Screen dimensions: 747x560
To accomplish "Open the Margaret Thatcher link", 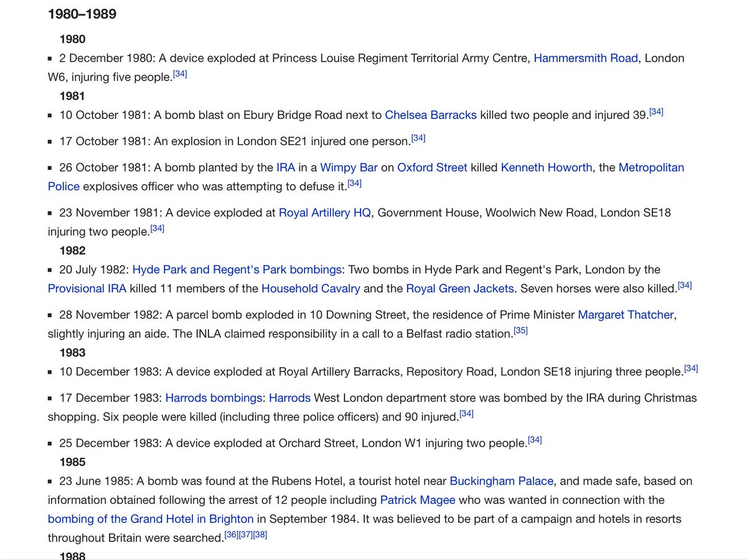I will coord(626,314).
